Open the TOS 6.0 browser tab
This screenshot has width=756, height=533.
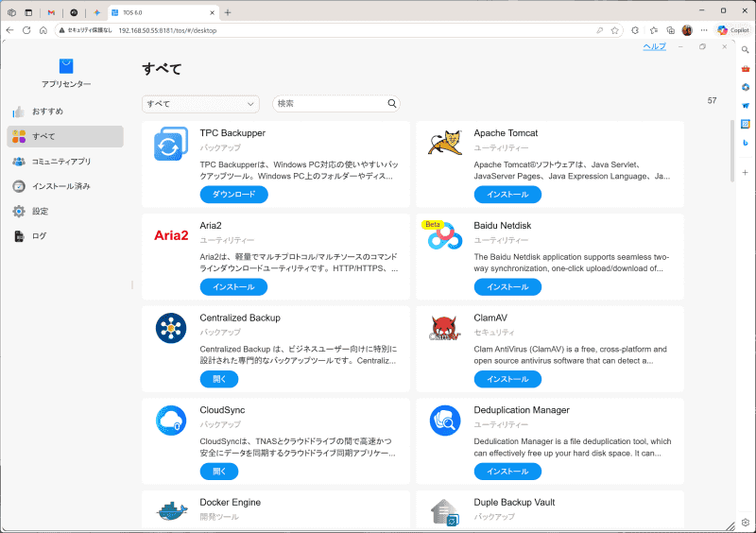(x=163, y=12)
